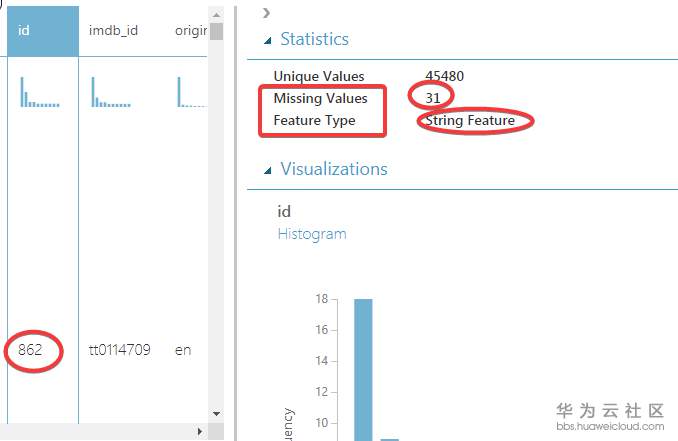This screenshot has height=441, width=678.
Task: Click the tallest histogram bar
Action: 363,368
